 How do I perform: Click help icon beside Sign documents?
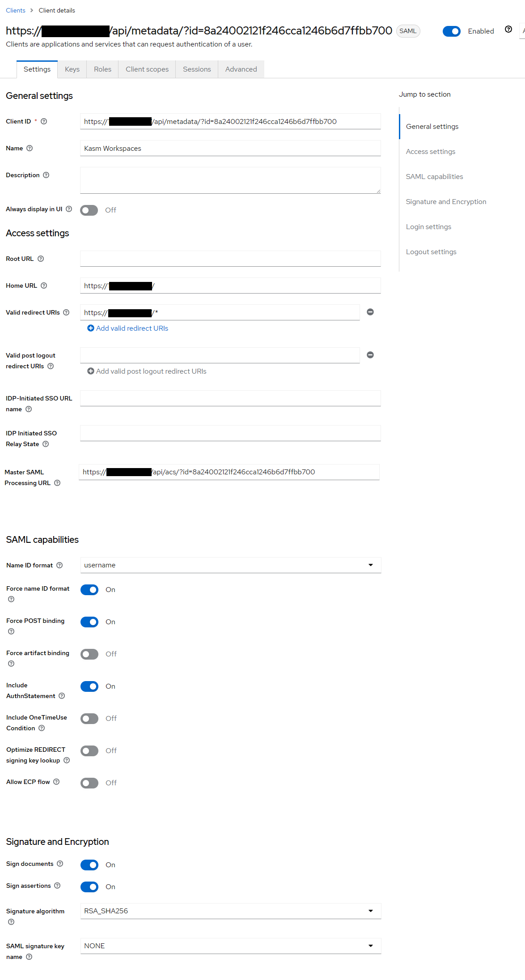[60, 864]
